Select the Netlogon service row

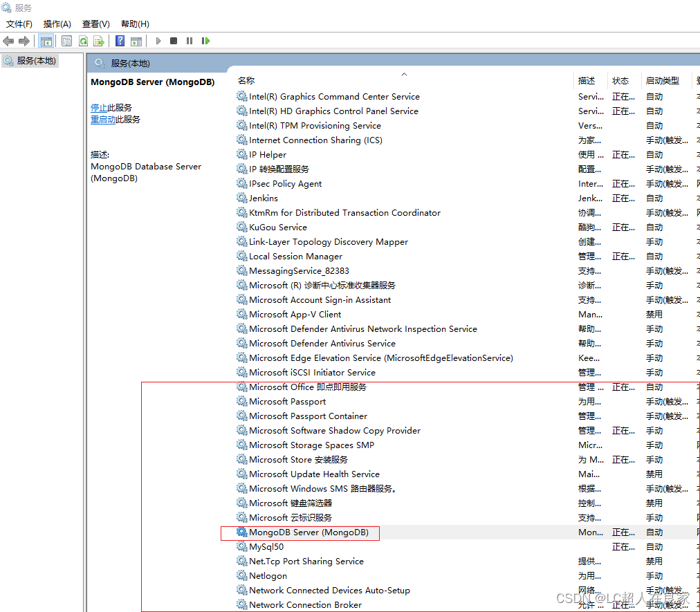tap(468, 576)
